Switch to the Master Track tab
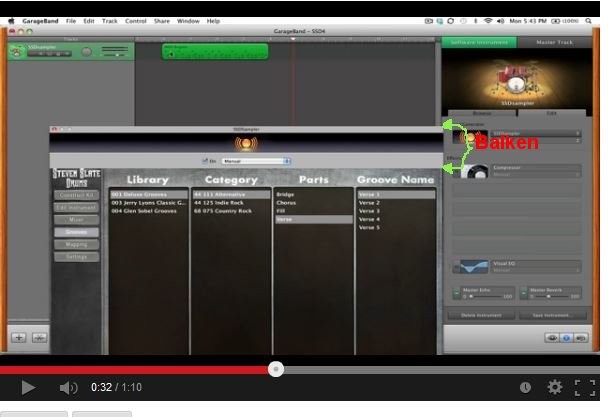The height and width of the screenshot is (417, 608). click(x=554, y=42)
